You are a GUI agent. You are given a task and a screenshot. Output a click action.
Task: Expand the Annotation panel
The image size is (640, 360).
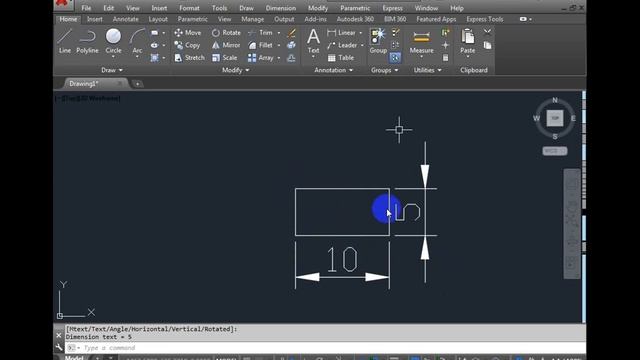(x=333, y=70)
